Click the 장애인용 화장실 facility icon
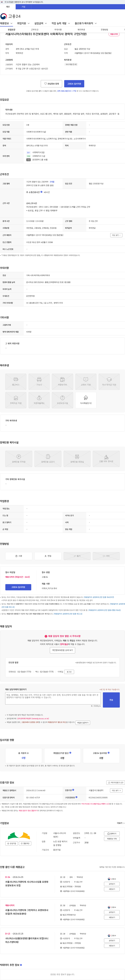This screenshot has height=980, width=125. (x=77, y=459)
